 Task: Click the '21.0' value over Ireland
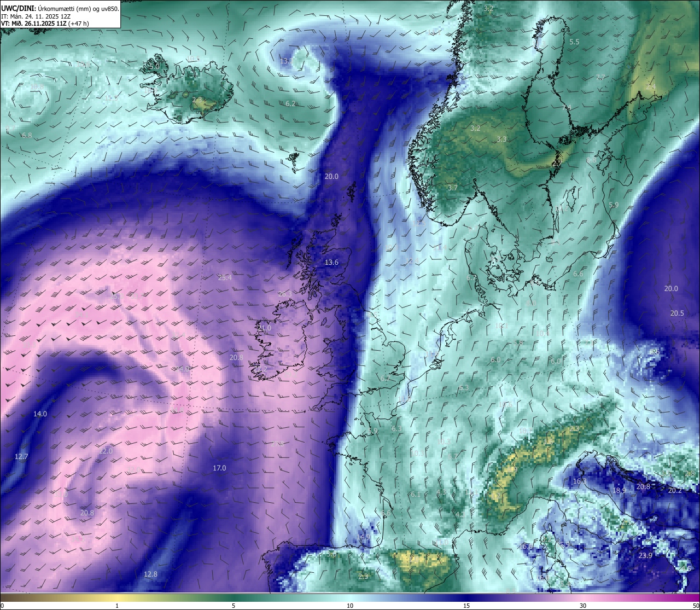click(264, 328)
